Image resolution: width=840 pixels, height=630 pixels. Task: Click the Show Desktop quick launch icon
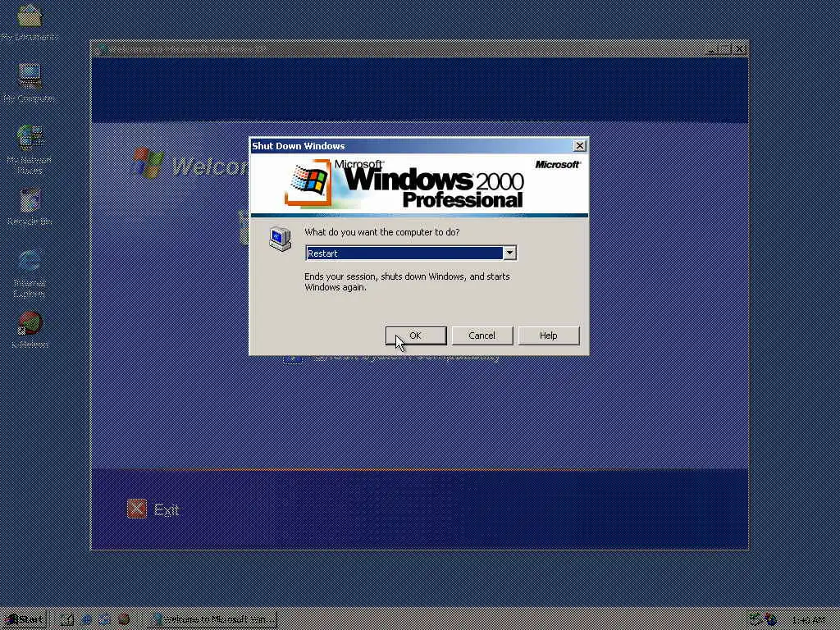pyautogui.click(x=67, y=619)
